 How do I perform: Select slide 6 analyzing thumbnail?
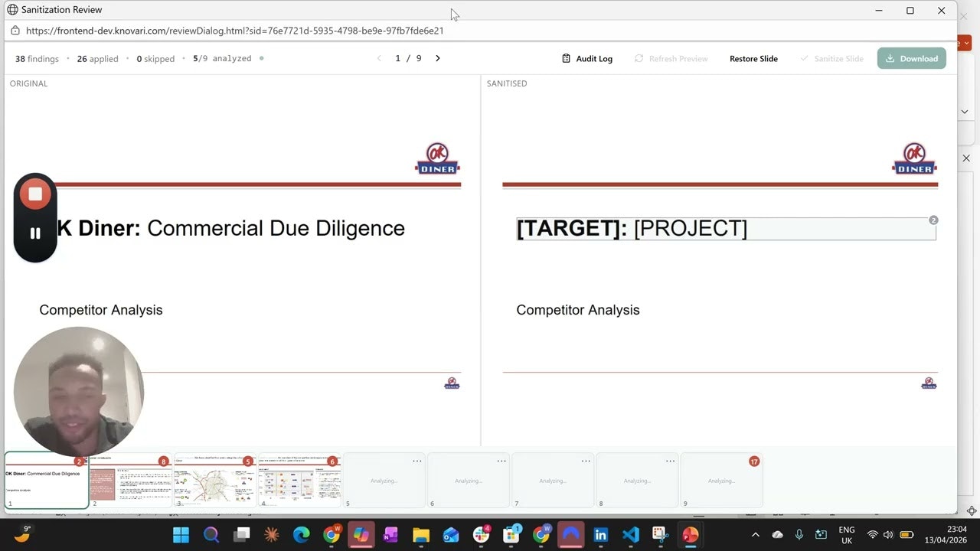(x=468, y=481)
